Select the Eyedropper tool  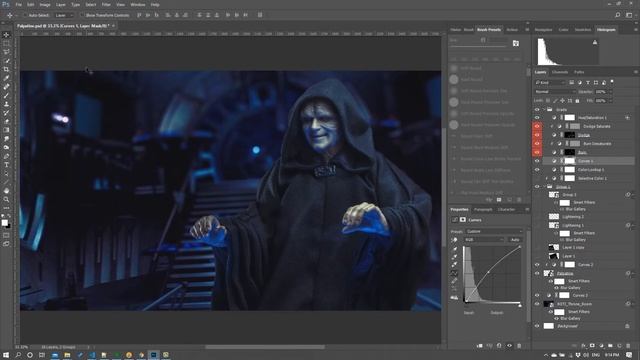(x=6, y=78)
